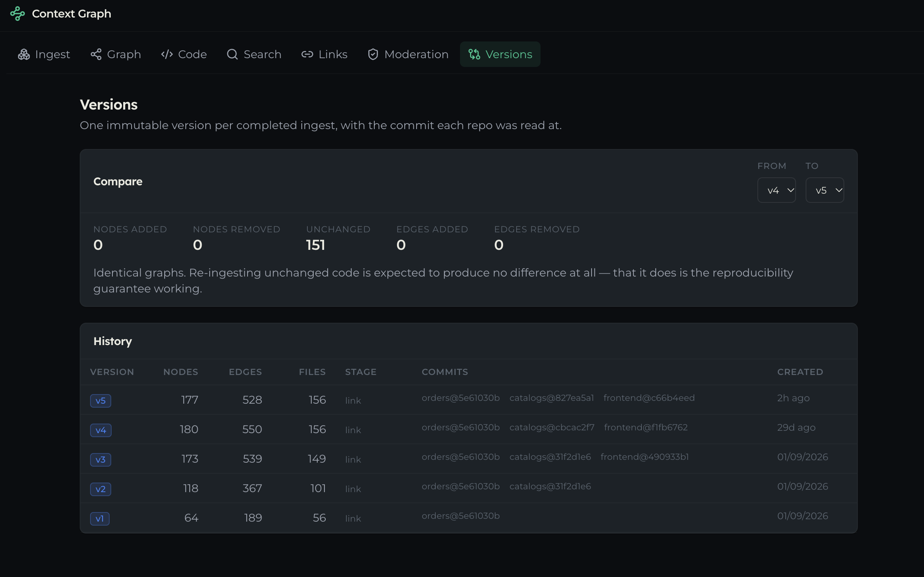
Task: Click the Moderation shield icon
Action: (373, 54)
